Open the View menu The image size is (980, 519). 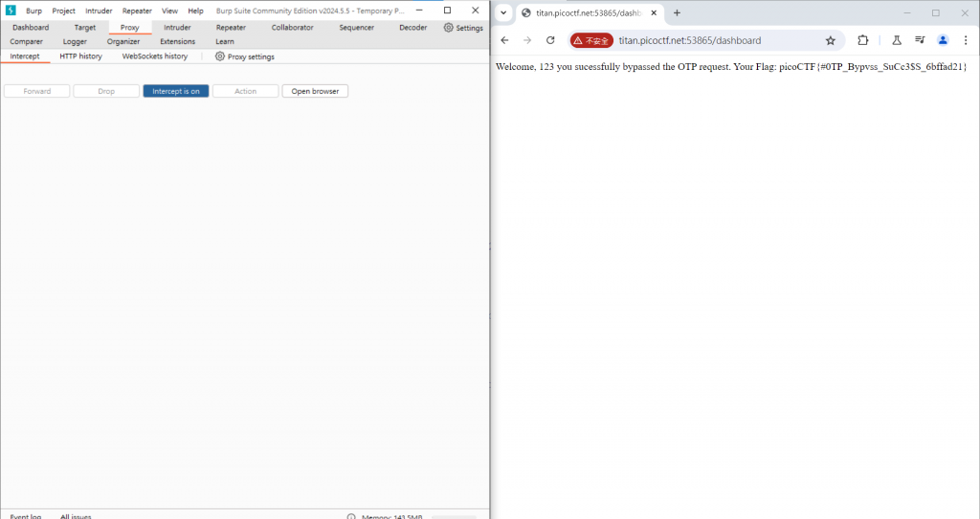tap(169, 11)
